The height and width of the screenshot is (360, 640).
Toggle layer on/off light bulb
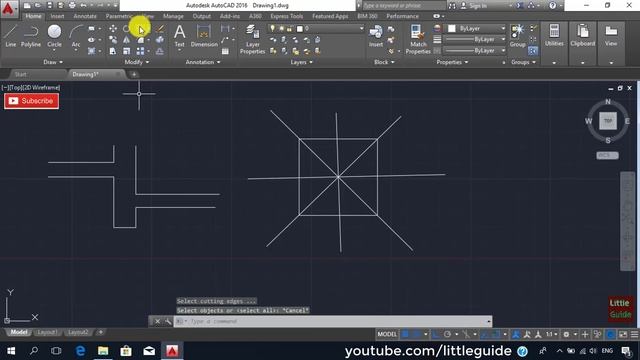[272, 29]
